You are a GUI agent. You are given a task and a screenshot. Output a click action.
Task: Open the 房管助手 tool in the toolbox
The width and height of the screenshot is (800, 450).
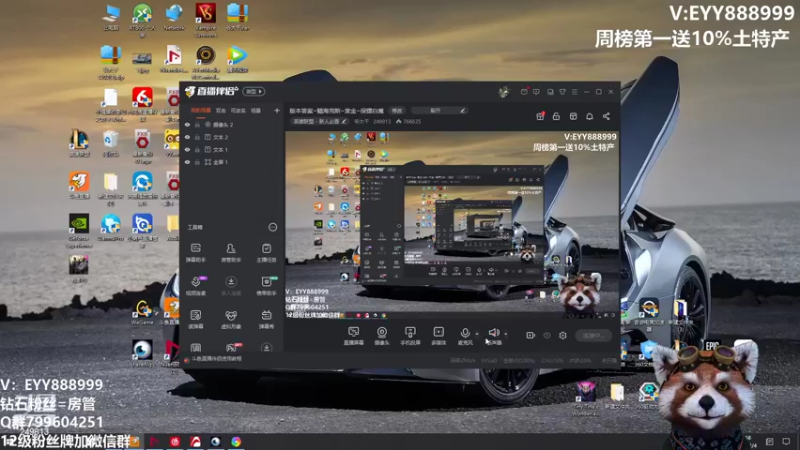click(231, 252)
